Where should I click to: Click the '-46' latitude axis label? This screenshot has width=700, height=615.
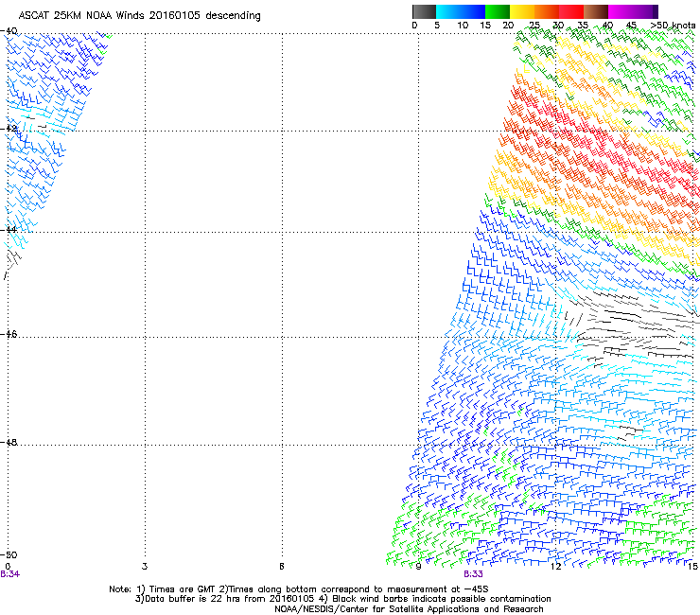[x=9, y=334]
